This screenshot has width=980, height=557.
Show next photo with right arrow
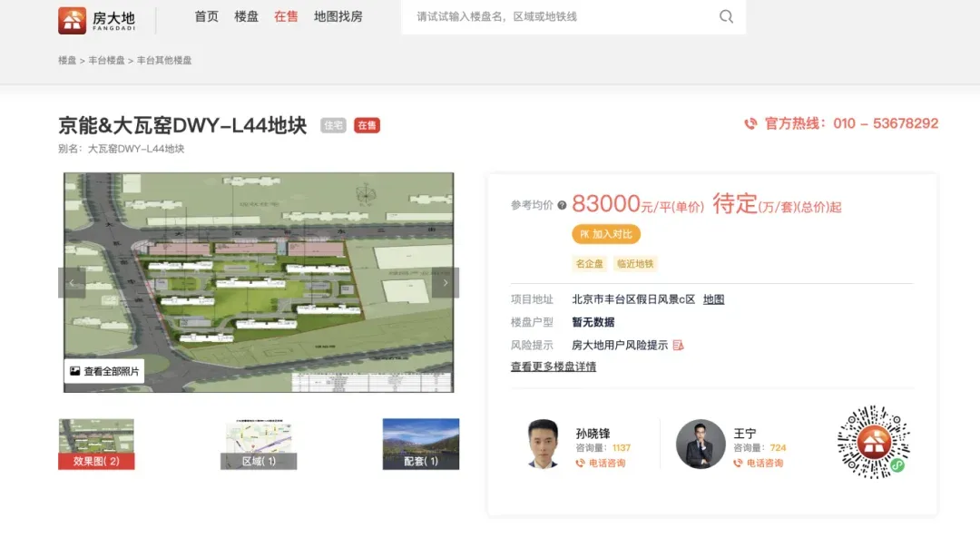tap(445, 282)
